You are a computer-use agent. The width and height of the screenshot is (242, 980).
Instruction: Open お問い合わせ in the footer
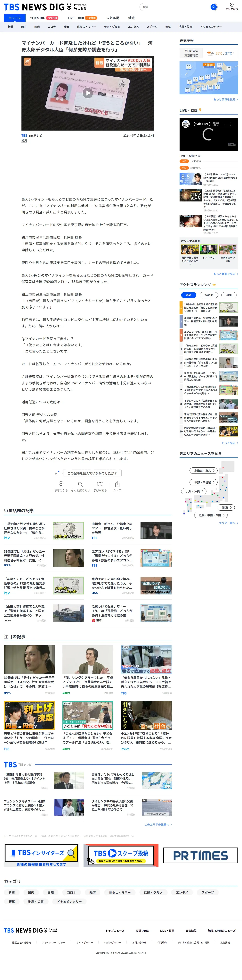pyautogui.click(x=139, y=942)
